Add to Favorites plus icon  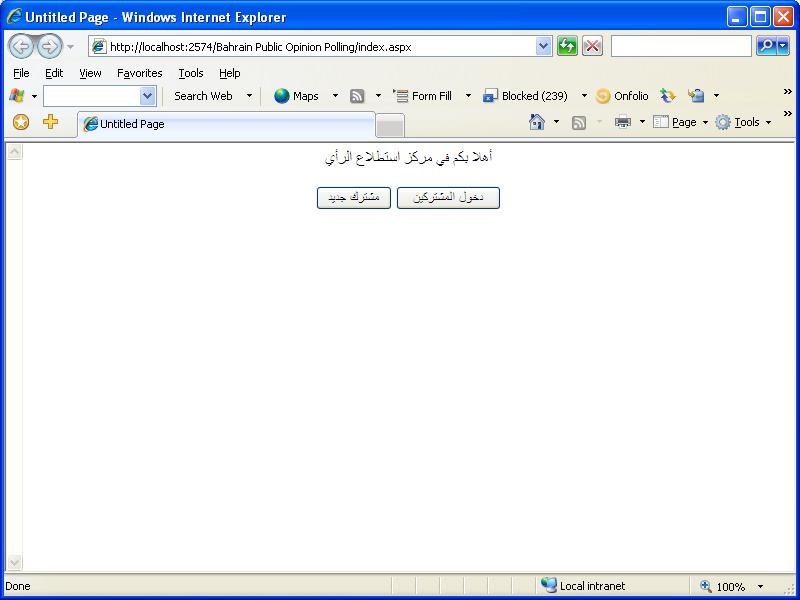tap(50, 122)
